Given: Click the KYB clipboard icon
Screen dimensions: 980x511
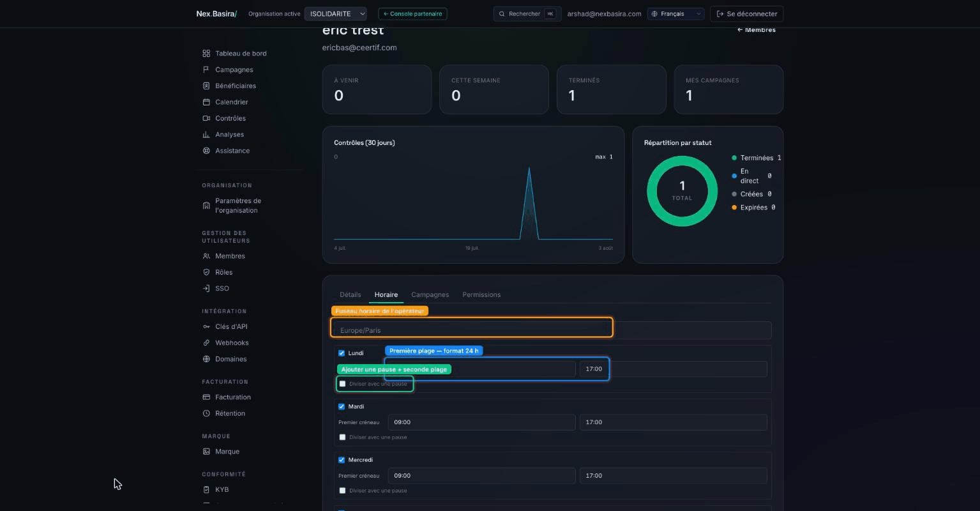Looking at the screenshot, I should (206, 490).
